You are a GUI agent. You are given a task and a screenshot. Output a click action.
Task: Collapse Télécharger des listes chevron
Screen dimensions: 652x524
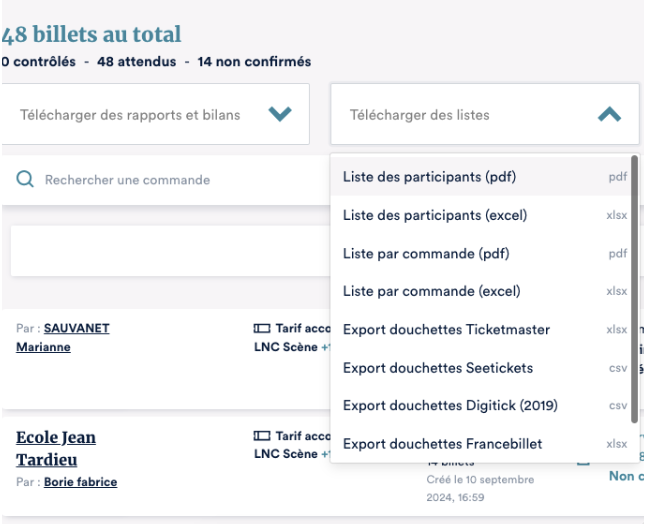coord(608,115)
